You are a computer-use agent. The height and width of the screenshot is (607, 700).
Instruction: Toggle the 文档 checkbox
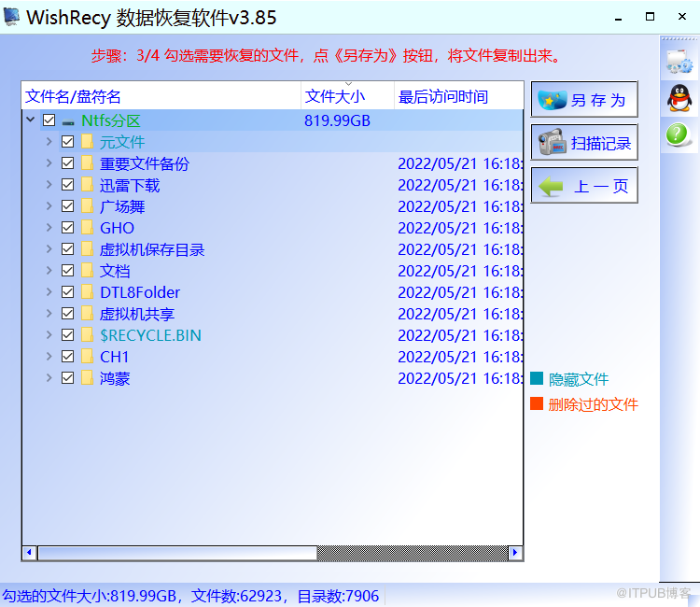click(x=67, y=271)
